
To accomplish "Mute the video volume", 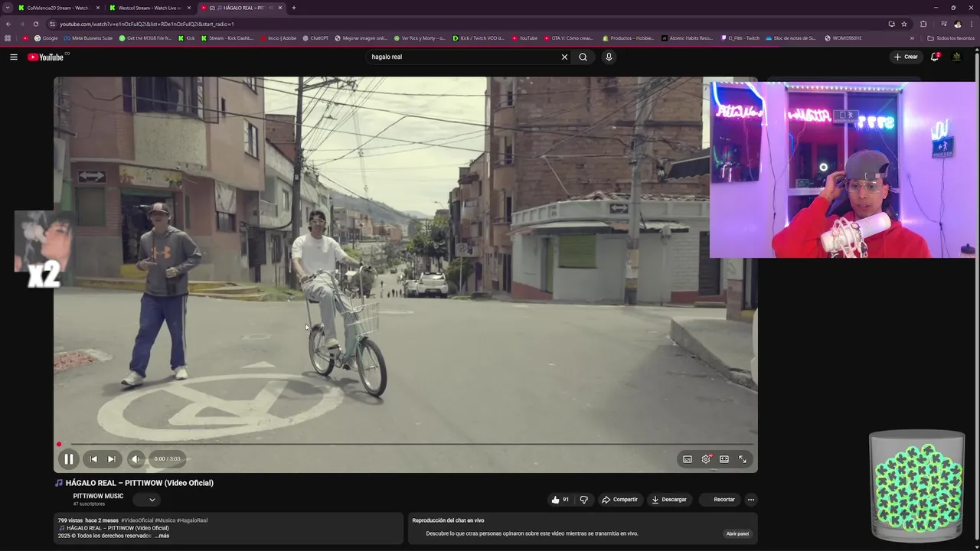I will click(x=136, y=459).
